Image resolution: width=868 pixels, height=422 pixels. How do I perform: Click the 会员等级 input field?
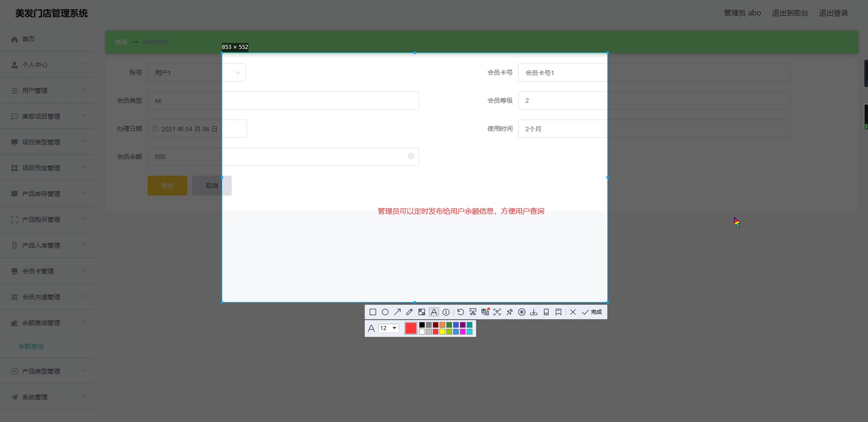pyautogui.click(x=654, y=101)
